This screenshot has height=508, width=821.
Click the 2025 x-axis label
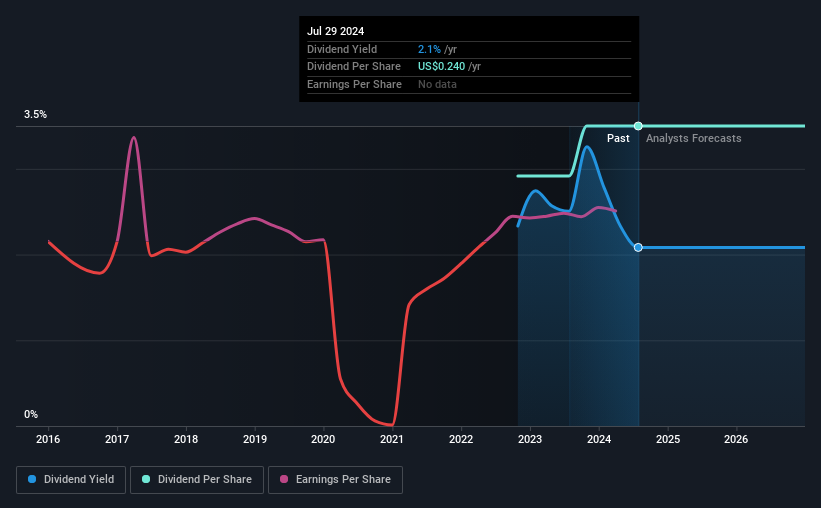668,439
